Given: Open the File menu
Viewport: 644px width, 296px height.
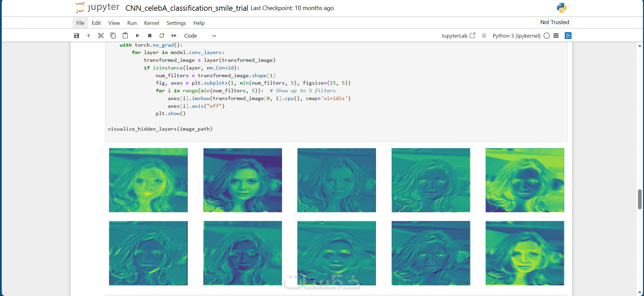Looking at the screenshot, I should [80, 23].
